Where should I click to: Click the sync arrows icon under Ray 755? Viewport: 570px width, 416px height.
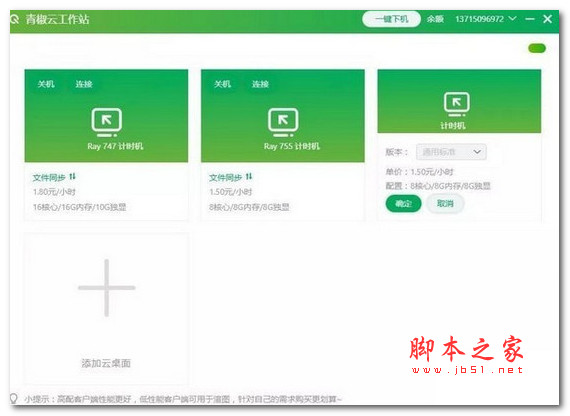coord(249,176)
